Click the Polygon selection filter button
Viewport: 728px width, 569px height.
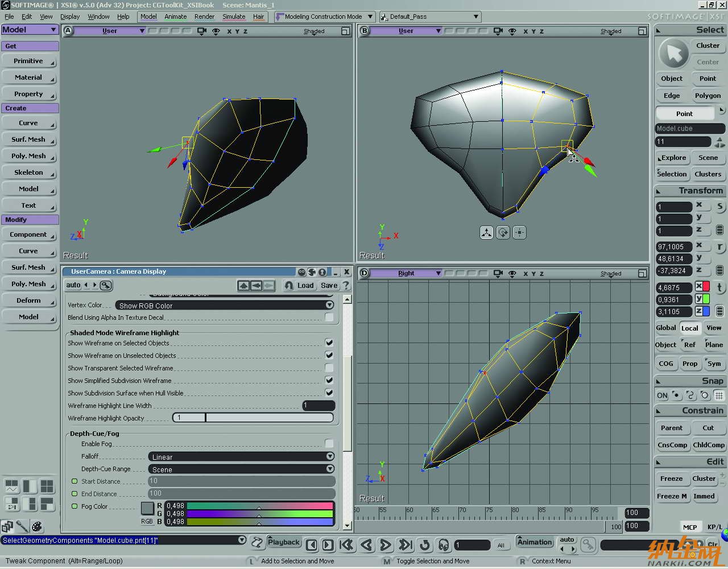(x=708, y=95)
